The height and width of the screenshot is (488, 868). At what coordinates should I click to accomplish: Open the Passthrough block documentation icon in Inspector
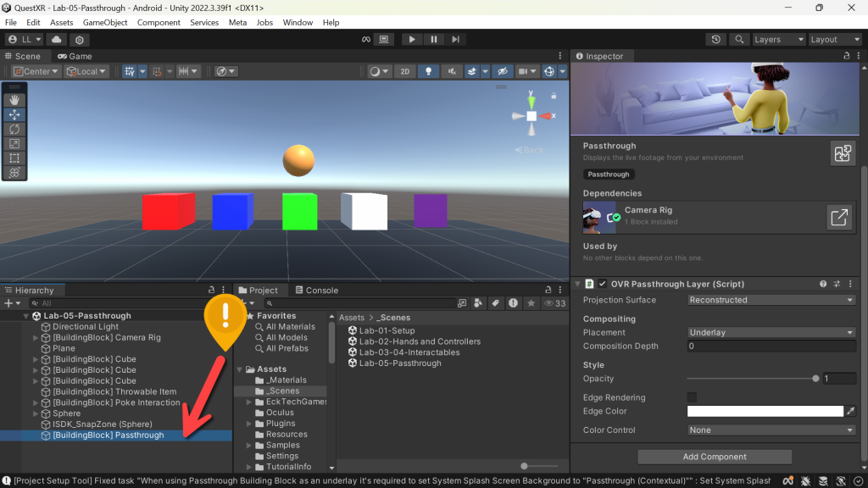843,153
